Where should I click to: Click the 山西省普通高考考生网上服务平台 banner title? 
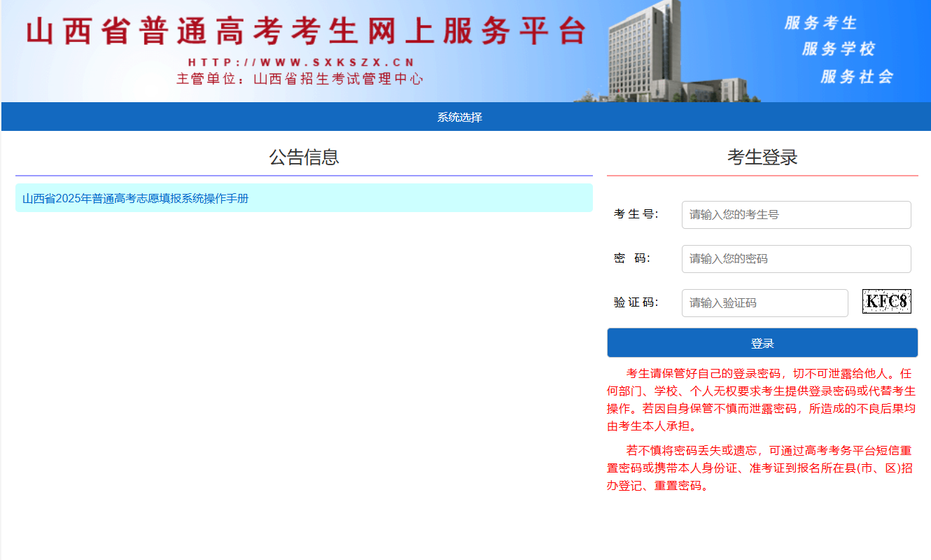(x=307, y=31)
